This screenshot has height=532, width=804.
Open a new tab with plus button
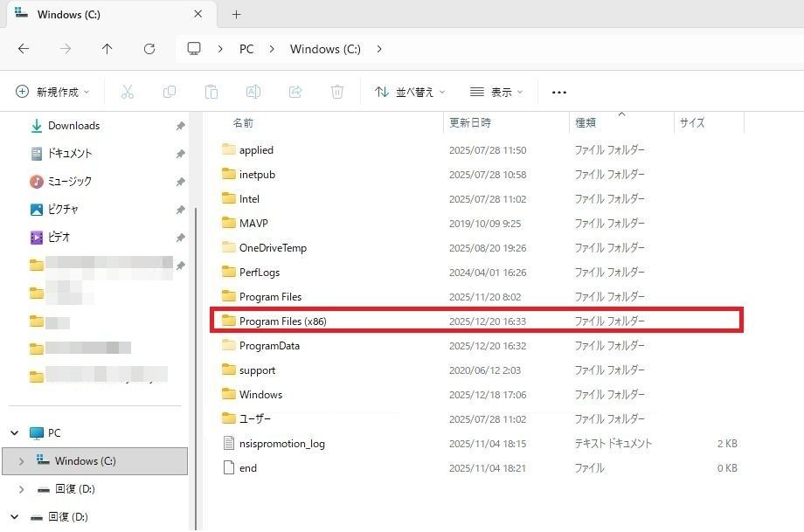[x=236, y=14]
